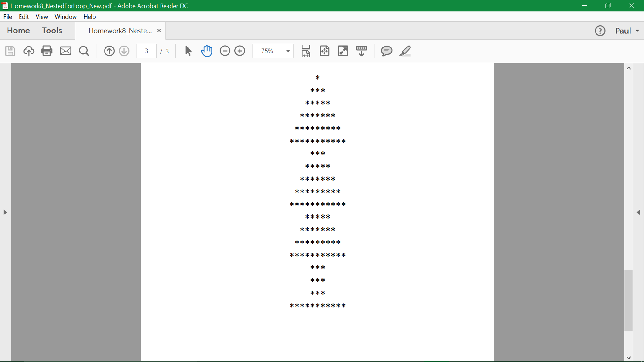Open the zoom percentage dropdown
Screen dimensions: 644x362
pyautogui.click(x=287, y=51)
